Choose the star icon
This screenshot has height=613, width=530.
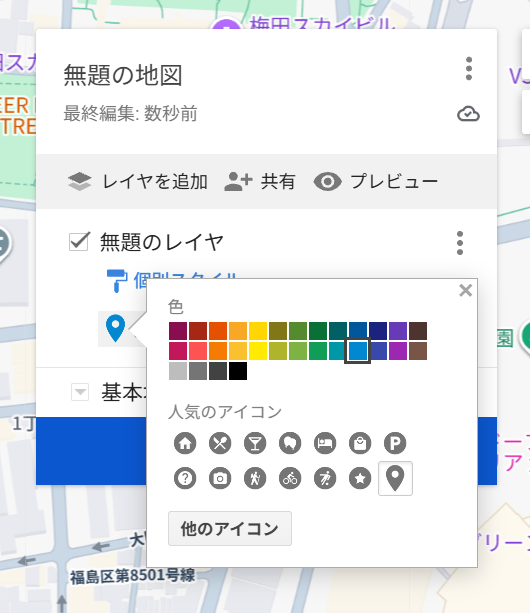coord(360,478)
